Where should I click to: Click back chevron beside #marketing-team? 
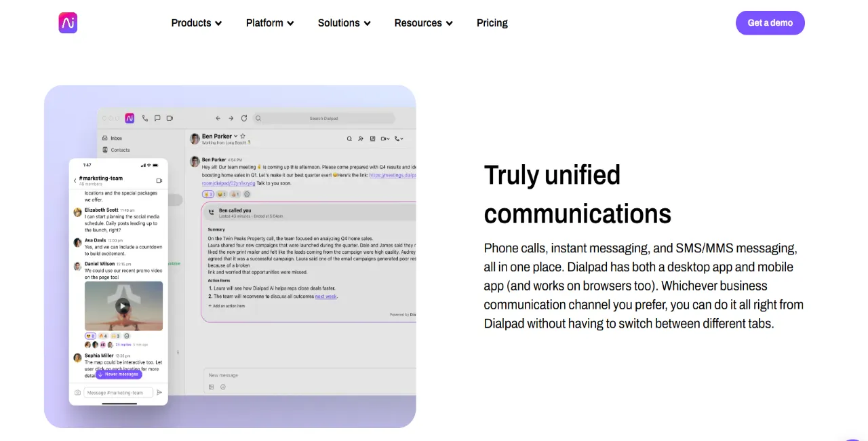pyautogui.click(x=75, y=180)
